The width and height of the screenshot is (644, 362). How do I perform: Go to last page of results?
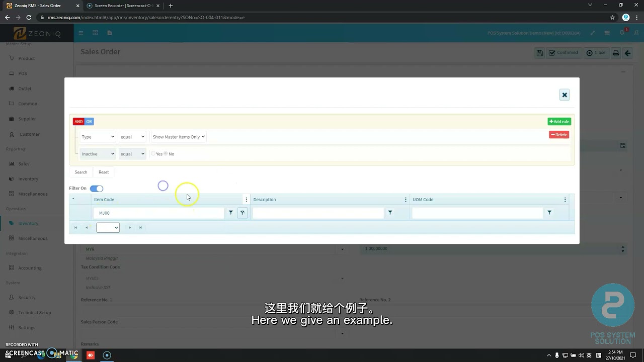(140, 228)
